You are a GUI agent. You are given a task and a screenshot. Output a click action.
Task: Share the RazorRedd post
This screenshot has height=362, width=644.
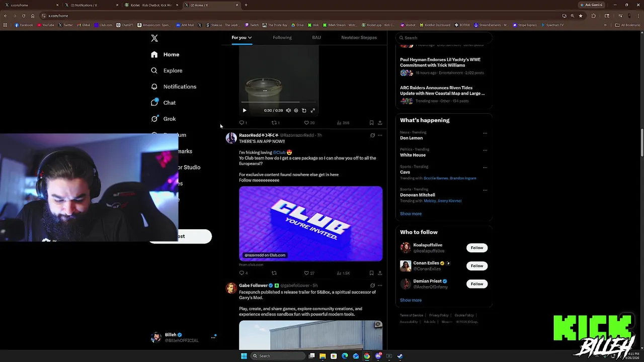point(380,273)
